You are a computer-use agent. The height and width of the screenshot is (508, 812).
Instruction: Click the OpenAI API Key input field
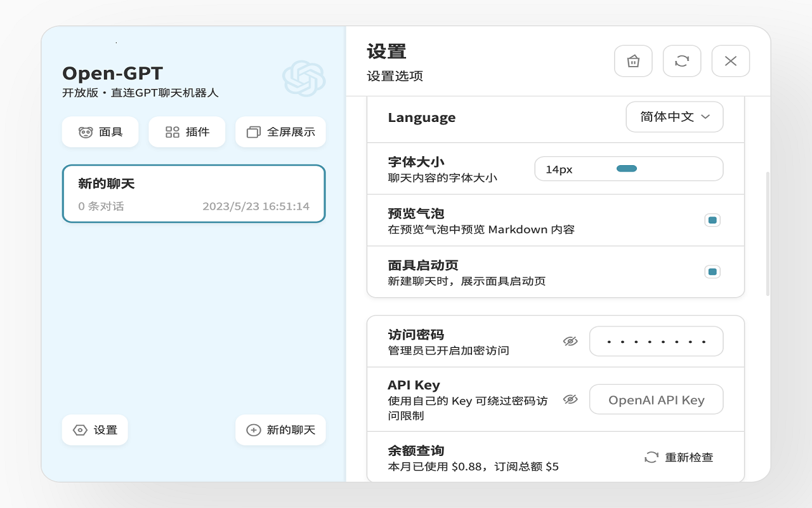pyautogui.click(x=657, y=399)
